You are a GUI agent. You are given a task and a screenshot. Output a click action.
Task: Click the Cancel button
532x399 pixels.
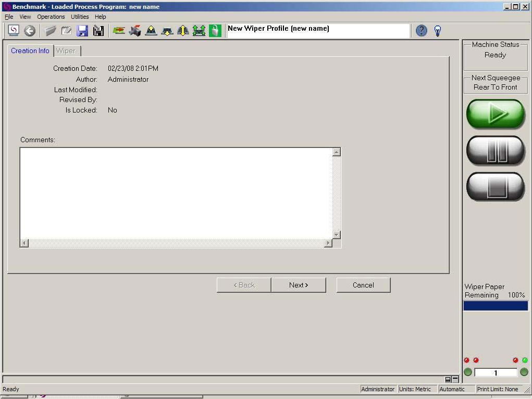[363, 285]
